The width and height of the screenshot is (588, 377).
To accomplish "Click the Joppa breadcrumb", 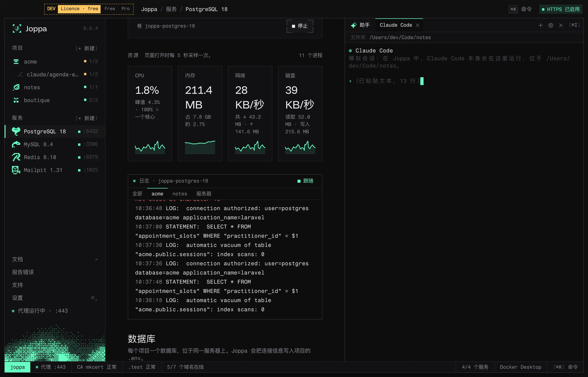I will pos(149,9).
